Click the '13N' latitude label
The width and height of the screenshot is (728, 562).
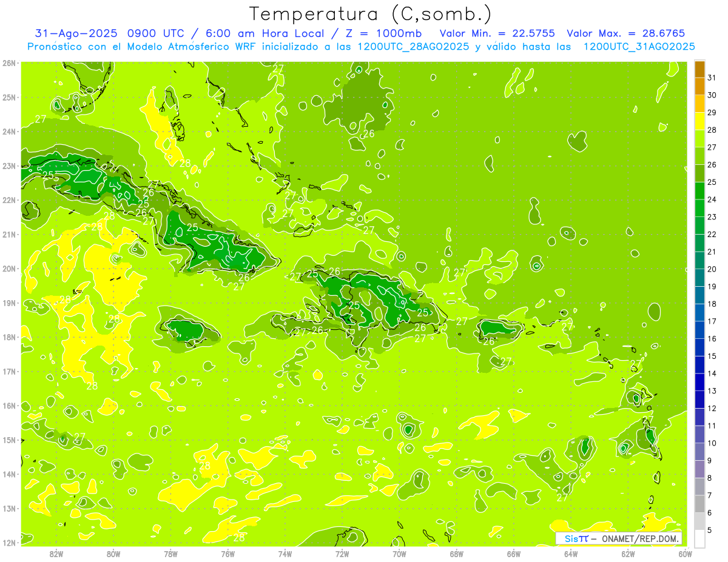[9, 508]
